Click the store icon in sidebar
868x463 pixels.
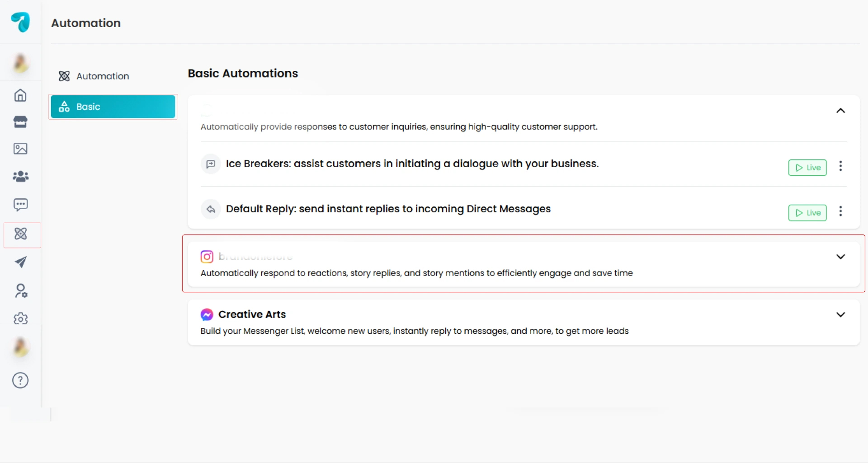click(x=20, y=122)
